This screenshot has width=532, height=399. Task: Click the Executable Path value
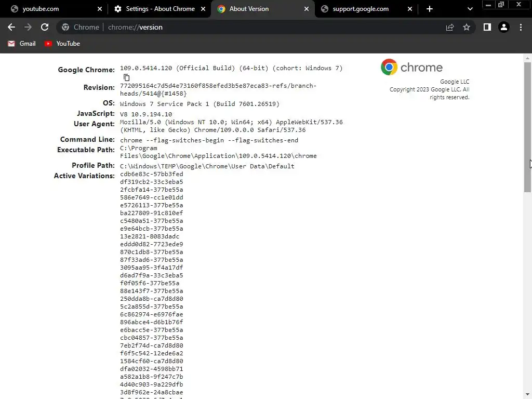pos(218,152)
